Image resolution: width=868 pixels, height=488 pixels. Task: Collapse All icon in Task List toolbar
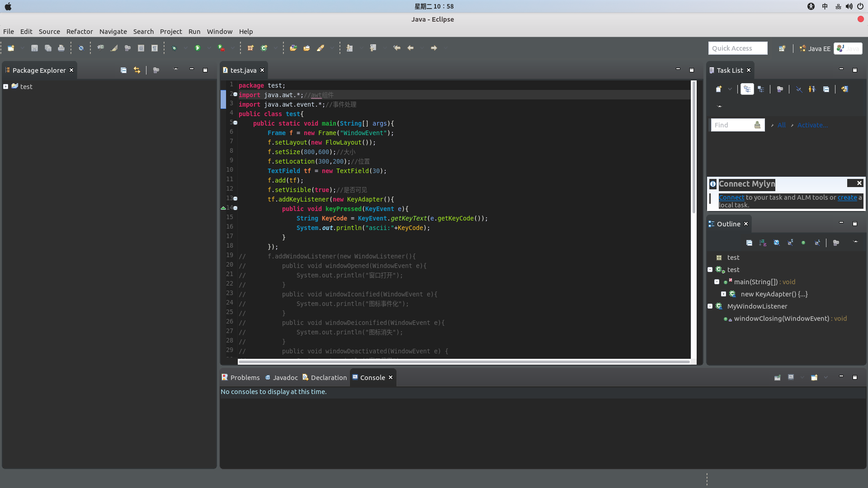tap(826, 89)
